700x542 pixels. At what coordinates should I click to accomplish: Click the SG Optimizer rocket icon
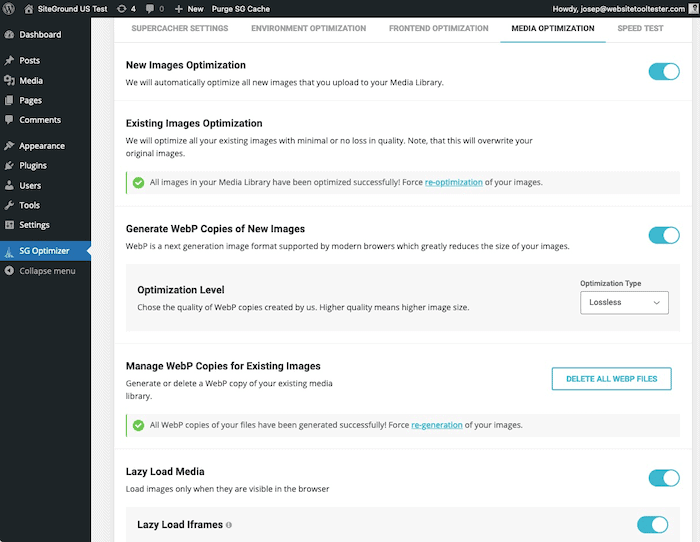pyautogui.click(x=9, y=251)
